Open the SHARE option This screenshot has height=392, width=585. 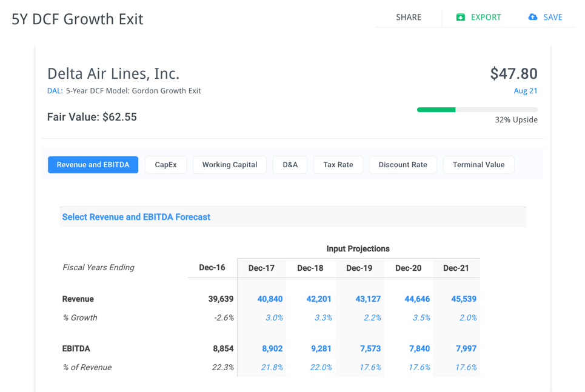[x=409, y=18]
